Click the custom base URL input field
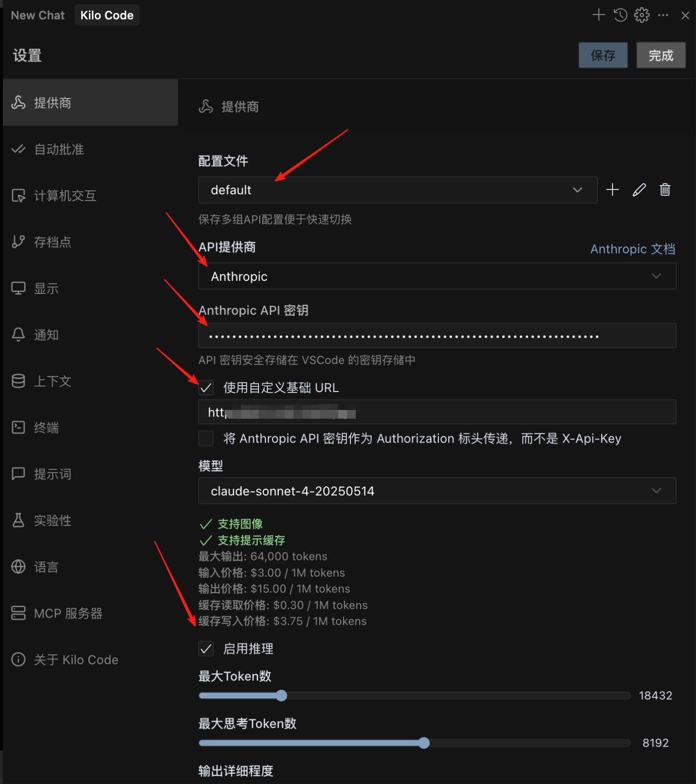696x784 pixels. click(437, 412)
